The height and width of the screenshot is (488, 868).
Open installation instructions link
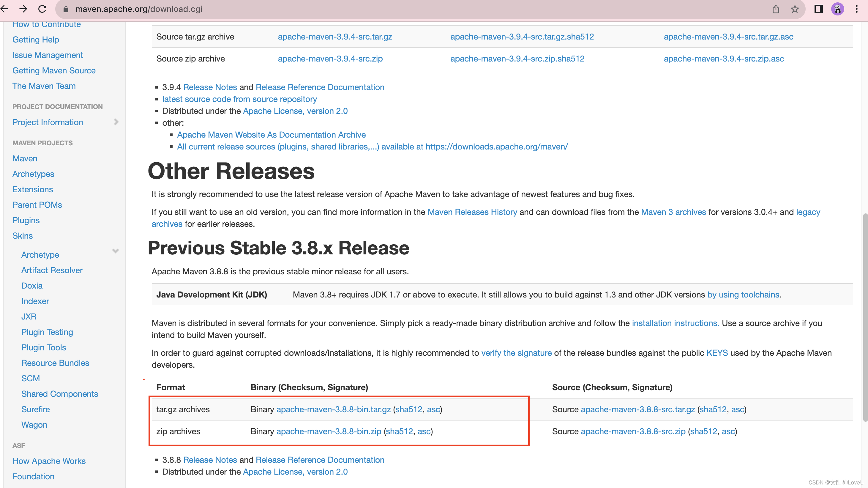pos(675,323)
